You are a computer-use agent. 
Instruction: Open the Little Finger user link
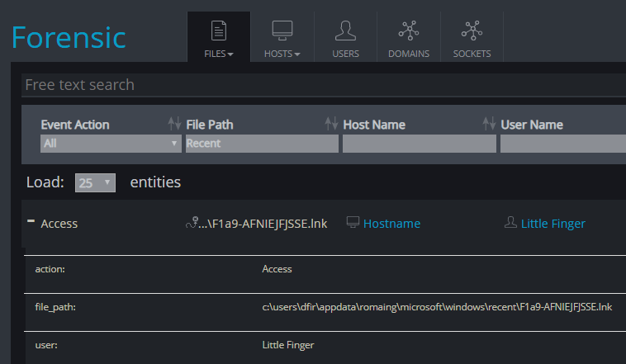click(x=553, y=224)
